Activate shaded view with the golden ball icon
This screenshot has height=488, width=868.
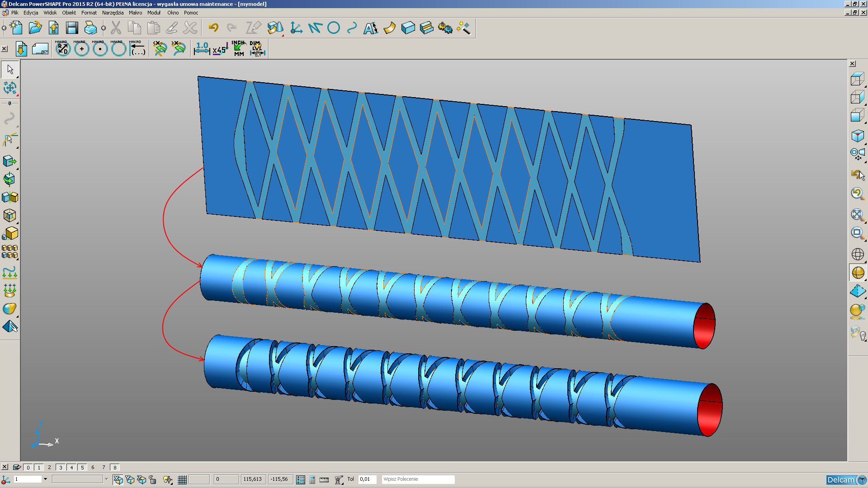click(858, 273)
